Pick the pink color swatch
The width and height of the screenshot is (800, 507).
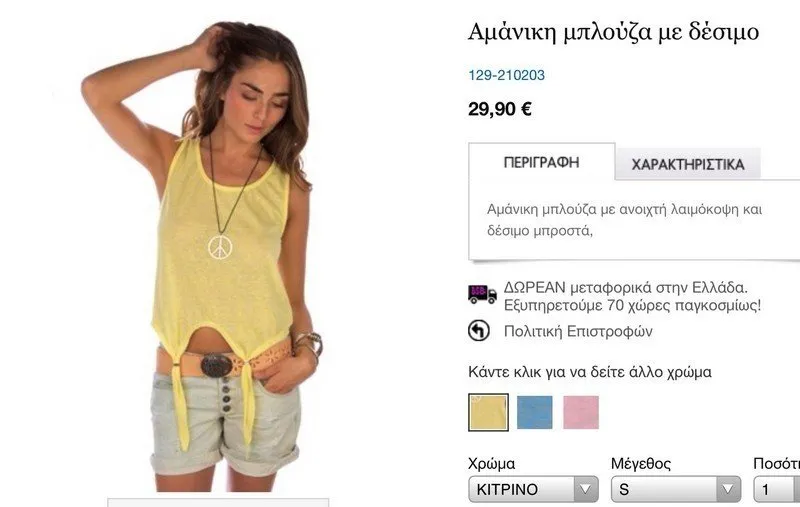(x=581, y=412)
